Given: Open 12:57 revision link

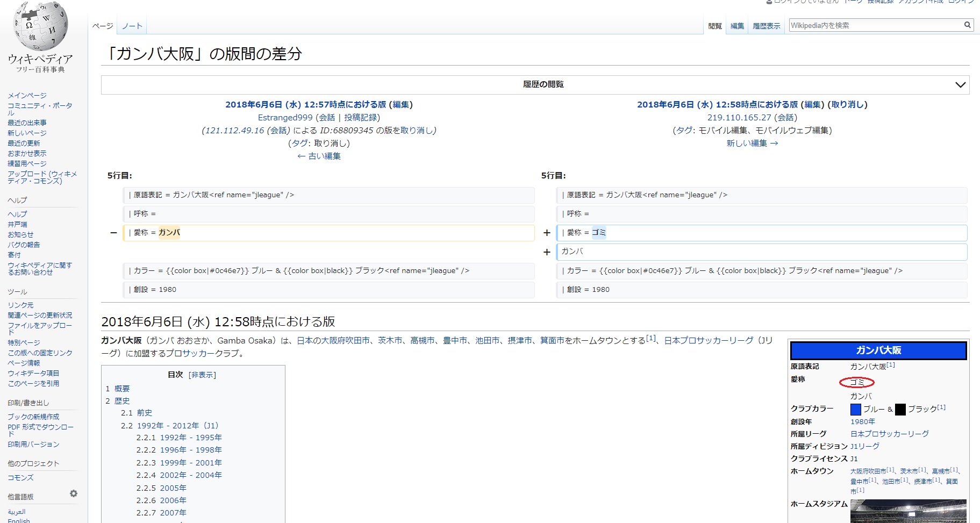Looking at the screenshot, I should pyautogui.click(x=305, y=104).
